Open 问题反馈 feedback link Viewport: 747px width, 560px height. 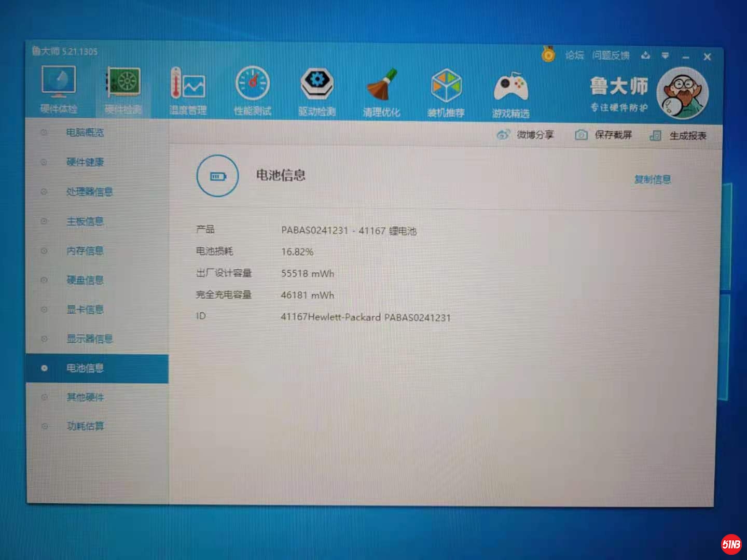pos(611,55)
